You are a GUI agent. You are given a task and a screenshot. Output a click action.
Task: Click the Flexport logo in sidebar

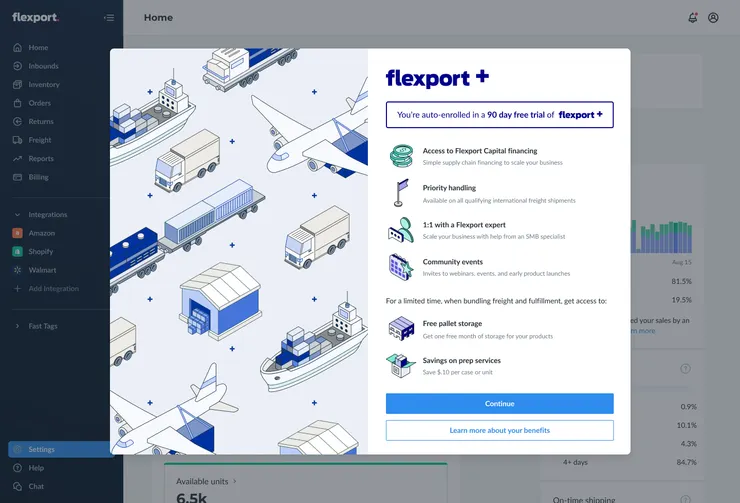pyautogui.click(x=35, y=17)
